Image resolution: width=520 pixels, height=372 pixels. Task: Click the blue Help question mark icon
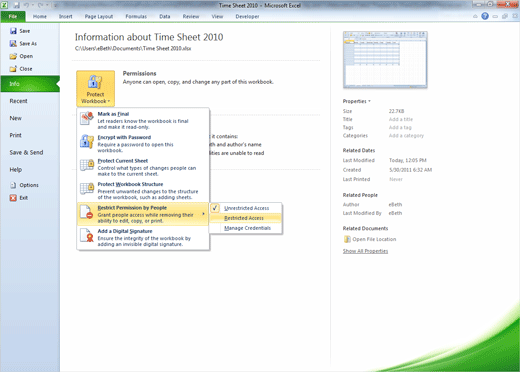(x=485, y=16)
